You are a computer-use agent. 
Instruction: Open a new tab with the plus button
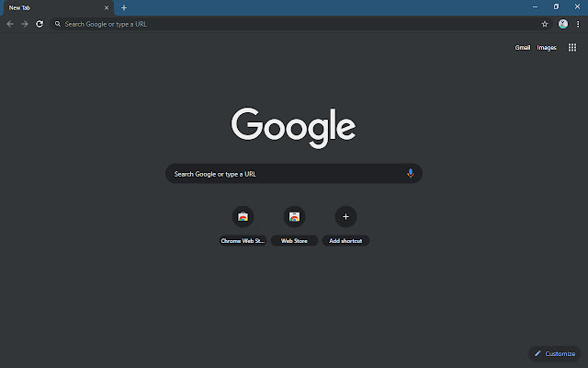point(124,8)
